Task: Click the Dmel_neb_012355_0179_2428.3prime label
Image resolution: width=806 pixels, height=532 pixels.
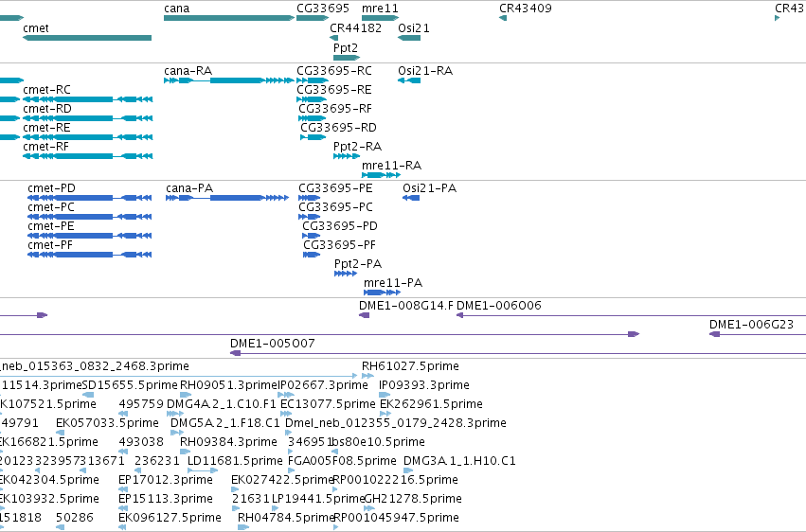Action: (396, 424)
